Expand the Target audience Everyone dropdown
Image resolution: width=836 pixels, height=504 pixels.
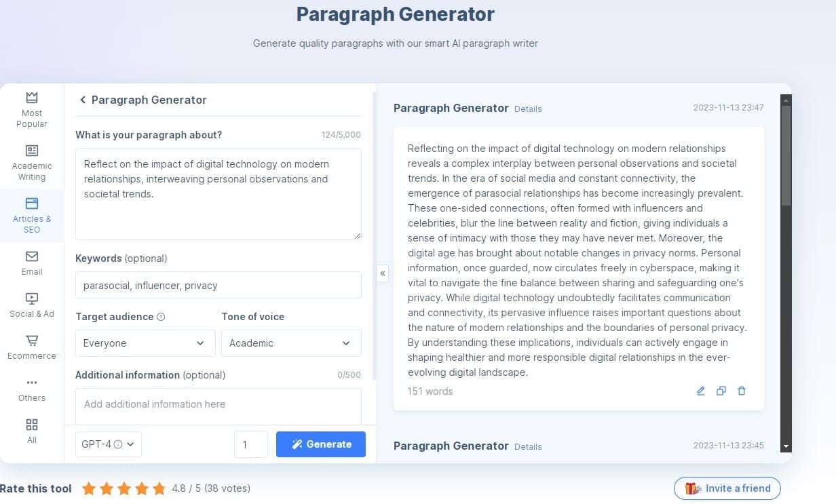click(145, 343)
